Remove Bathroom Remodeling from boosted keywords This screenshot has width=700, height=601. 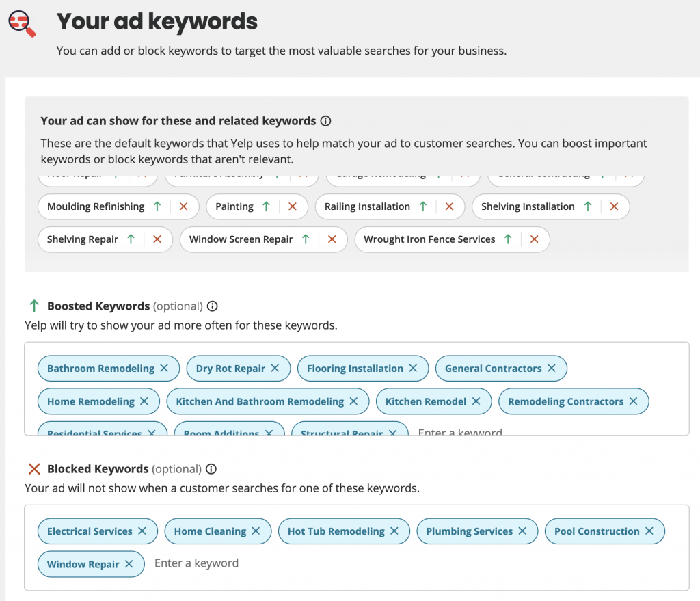(164, 368)
